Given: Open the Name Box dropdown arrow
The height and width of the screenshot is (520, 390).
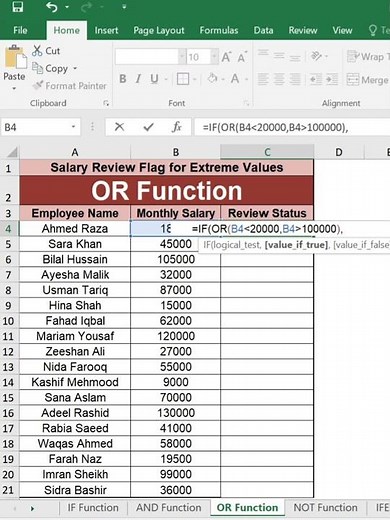Looking at the screenshot, I should [73, 127].
